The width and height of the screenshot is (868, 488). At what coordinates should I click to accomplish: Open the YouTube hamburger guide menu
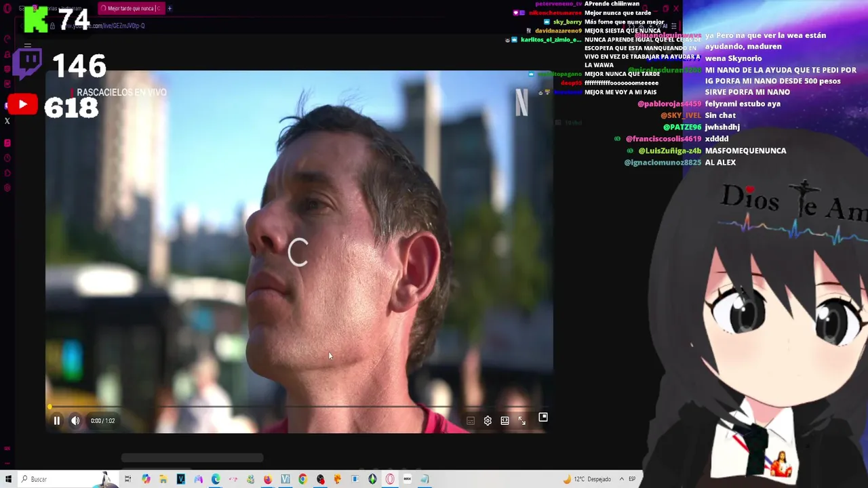point(28,46)
